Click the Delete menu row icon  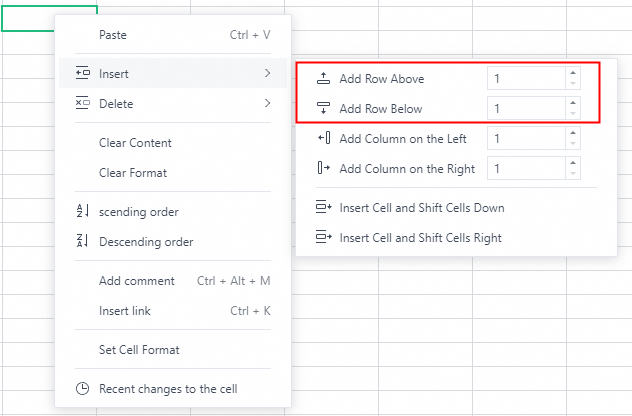point(82,103)
